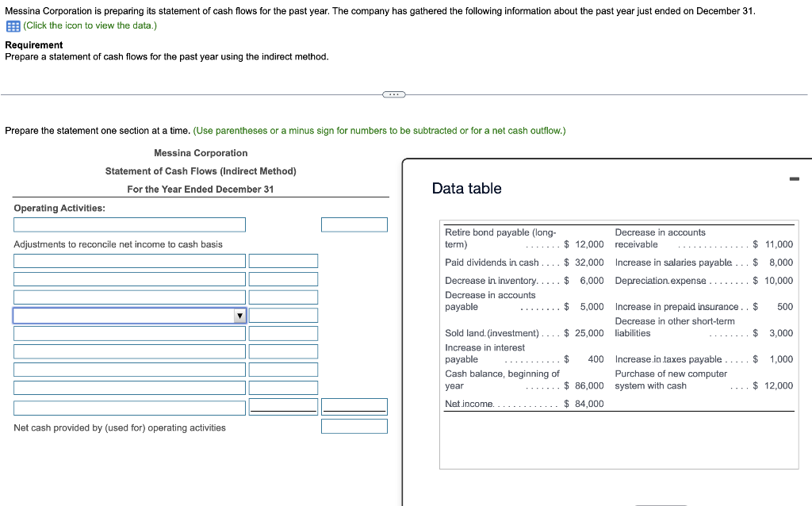The image size is (812, 506).
Task: Open the fourth adjustment item combo box
Action: pos(129,316)
